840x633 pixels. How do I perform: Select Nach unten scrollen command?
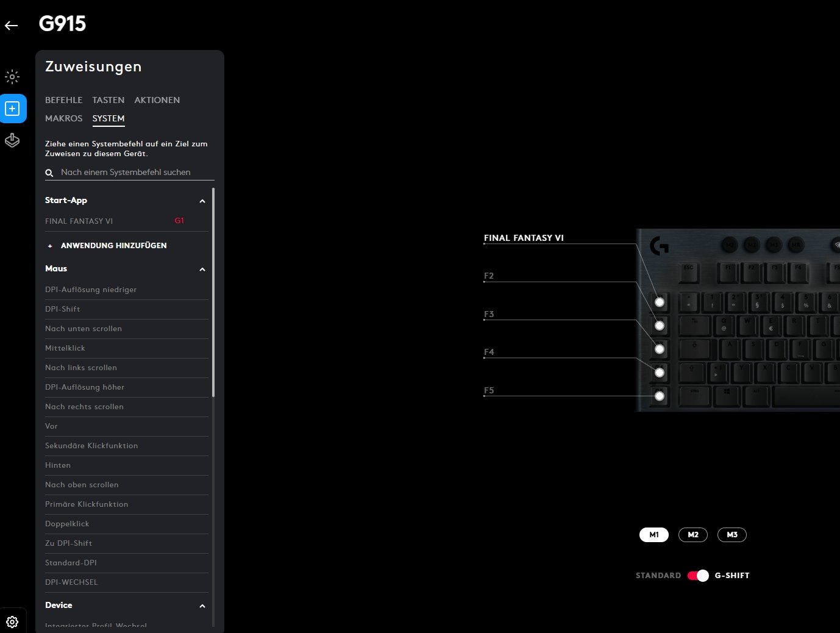(x=127, y=329)
